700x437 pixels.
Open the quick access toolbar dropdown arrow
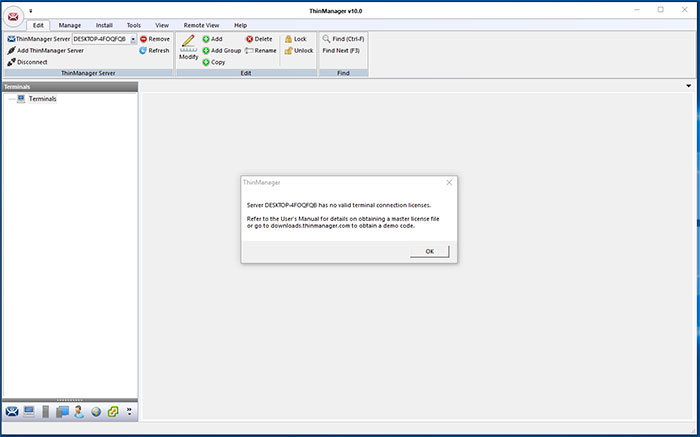(x=31, y=11)
